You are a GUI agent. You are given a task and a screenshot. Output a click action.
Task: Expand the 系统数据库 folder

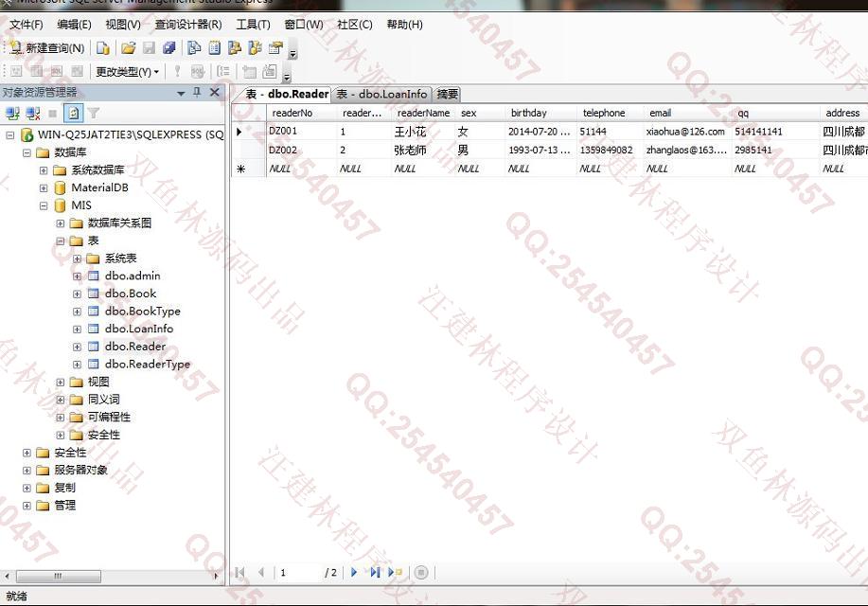coord(44,170)
